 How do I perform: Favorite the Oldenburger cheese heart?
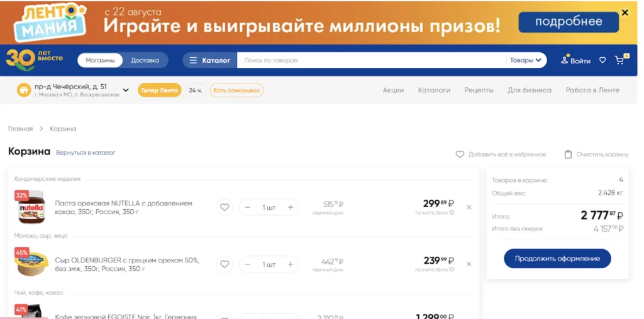225,264
